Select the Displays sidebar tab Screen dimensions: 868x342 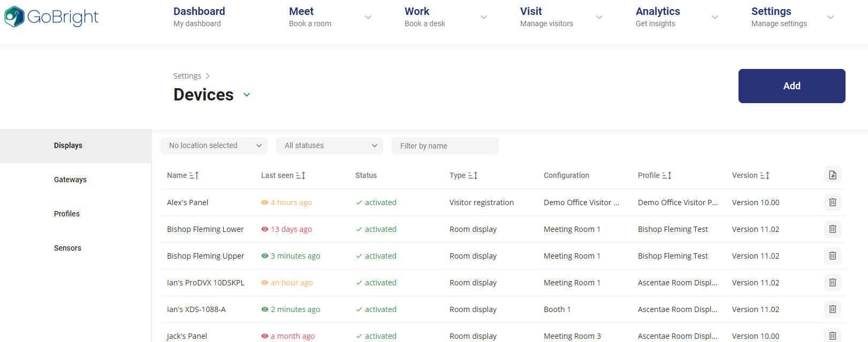coord(75,146)
